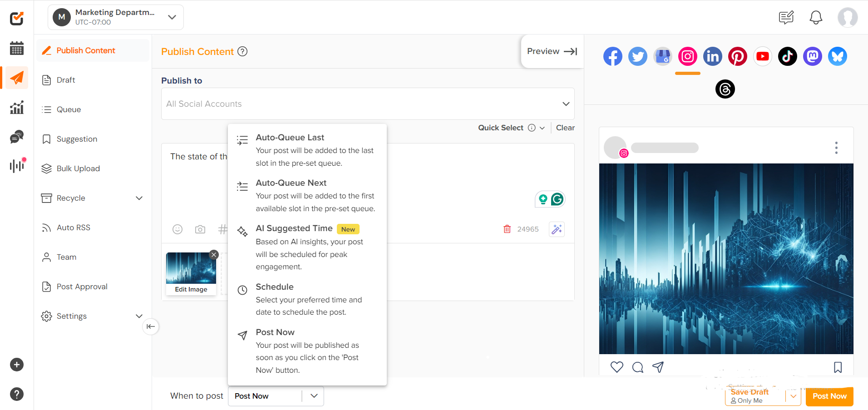Open Analytics from the left sidebar rail
This screenshot has height=410, width=868.
click(x=16, y=107)
